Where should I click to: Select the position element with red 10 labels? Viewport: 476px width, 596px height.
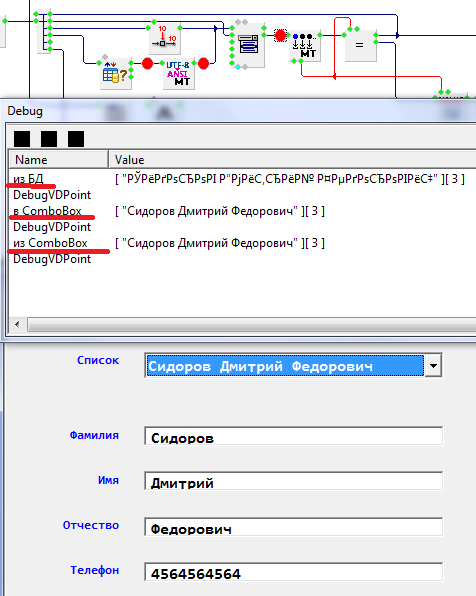tap(164, 38)
